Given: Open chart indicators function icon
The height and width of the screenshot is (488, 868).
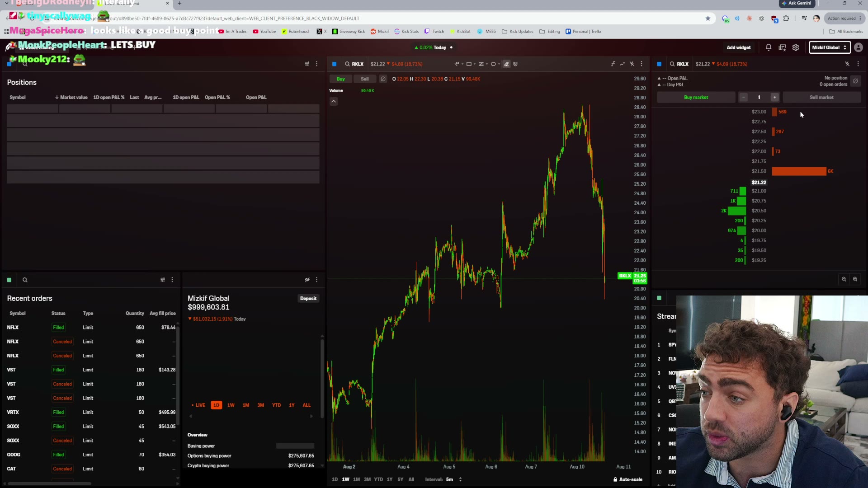Looking at the screenshot, I should click(x=613, y=64).
